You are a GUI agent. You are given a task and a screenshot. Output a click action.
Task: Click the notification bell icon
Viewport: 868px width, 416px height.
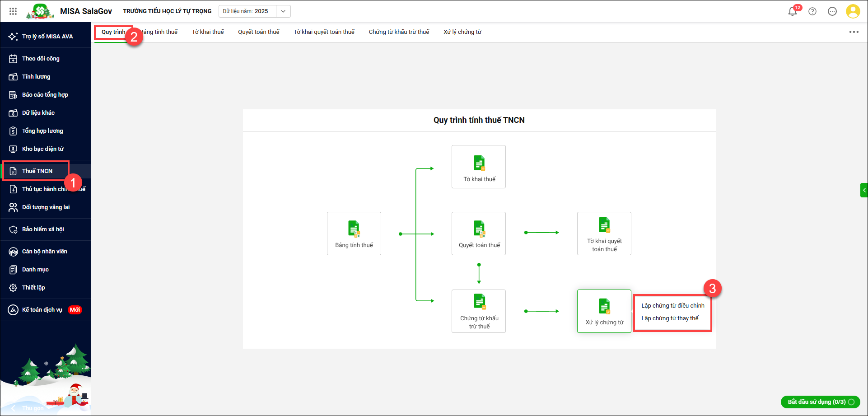792,11
